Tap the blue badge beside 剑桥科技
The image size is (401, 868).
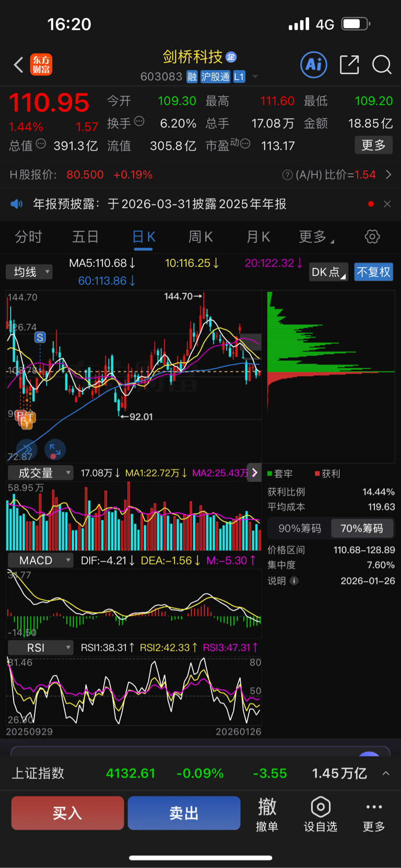(x=231, y=57)
